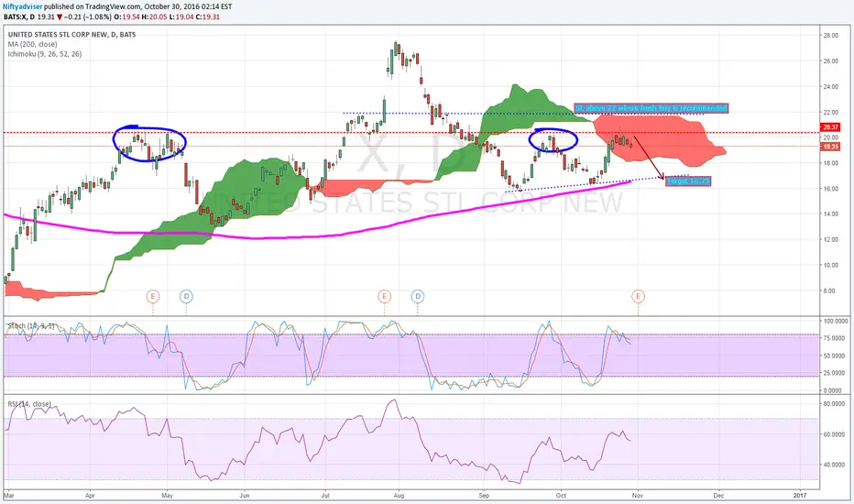This screenshot has height=504, width=854.
Task: Click the 14.00 price axis label
Action: tap(830, 214)
